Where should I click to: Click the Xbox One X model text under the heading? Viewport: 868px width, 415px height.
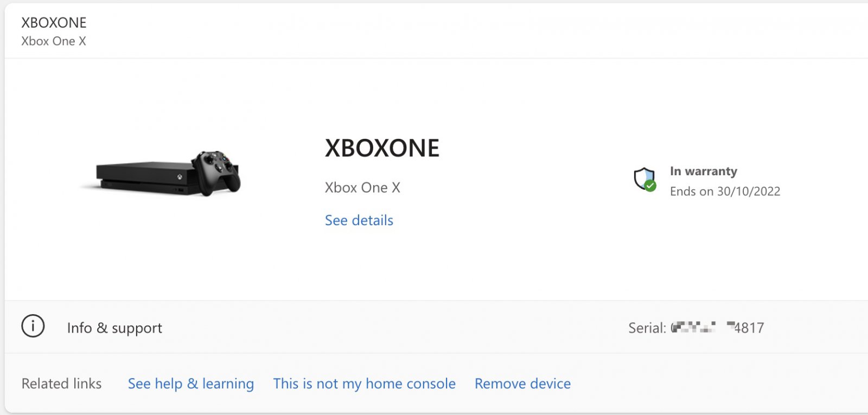click(x=362, y=188)
